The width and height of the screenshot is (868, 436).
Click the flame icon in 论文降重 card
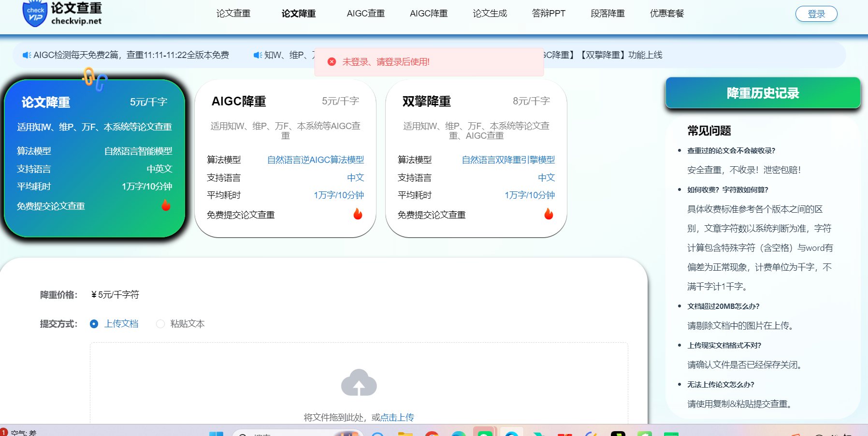click(x=166, y=205)
